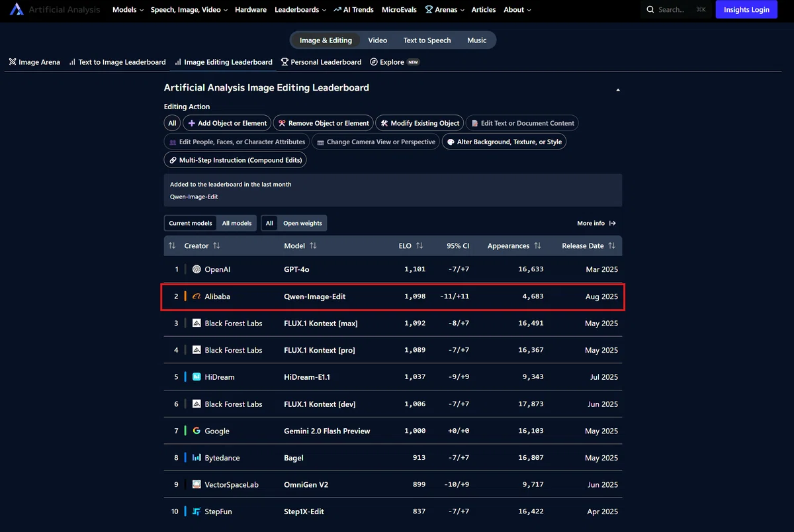The image size is (794, 532).
Task: Click the Search input field
Action: point(676,10)
